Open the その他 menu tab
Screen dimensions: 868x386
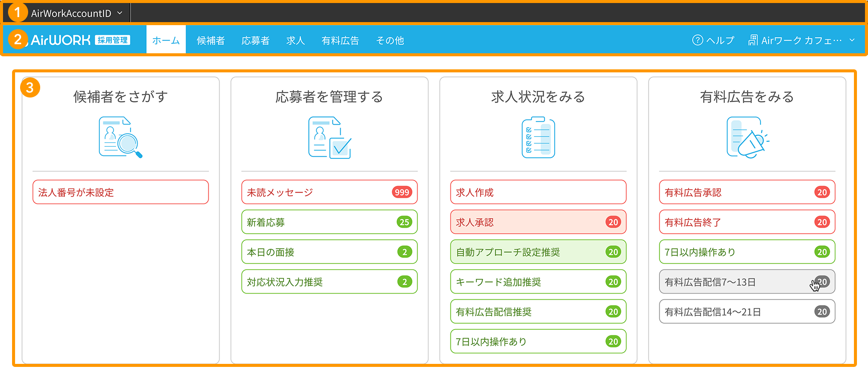point(390,40)
